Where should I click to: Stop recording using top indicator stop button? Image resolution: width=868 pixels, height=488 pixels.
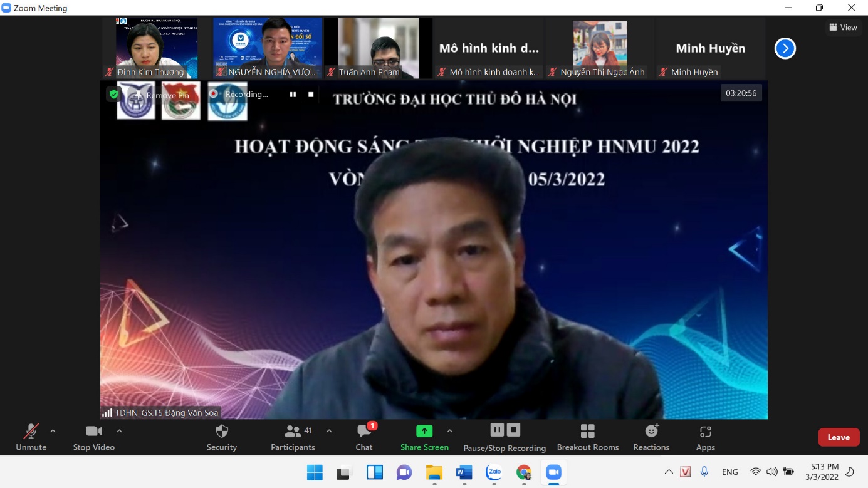(311, 95)
